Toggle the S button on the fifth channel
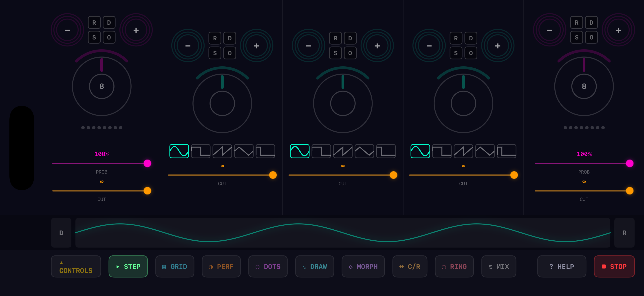Viewport: 644px width, 296px height. tap(576, 37)
